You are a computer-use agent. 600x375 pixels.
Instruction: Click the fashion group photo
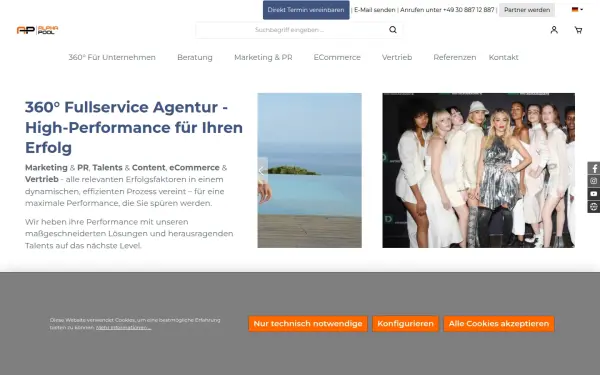478,170
